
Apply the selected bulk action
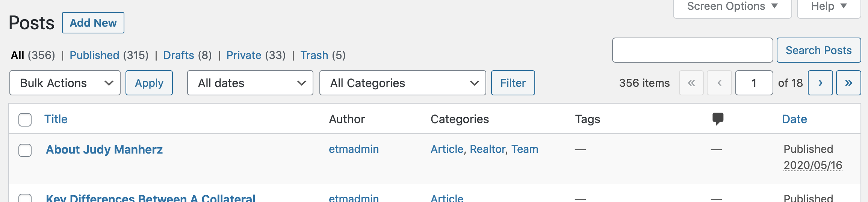(x=149, y=83)
